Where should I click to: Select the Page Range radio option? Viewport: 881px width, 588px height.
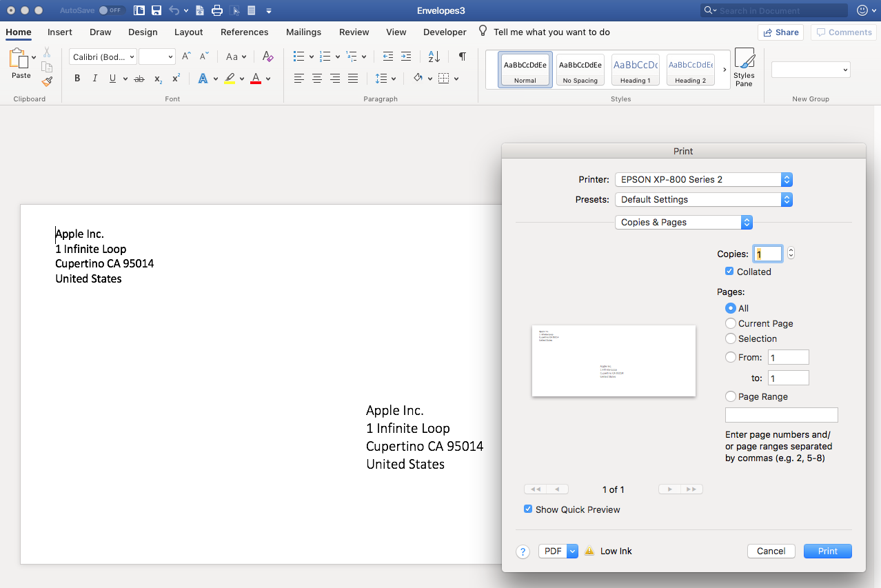click(x=731, y=396)
